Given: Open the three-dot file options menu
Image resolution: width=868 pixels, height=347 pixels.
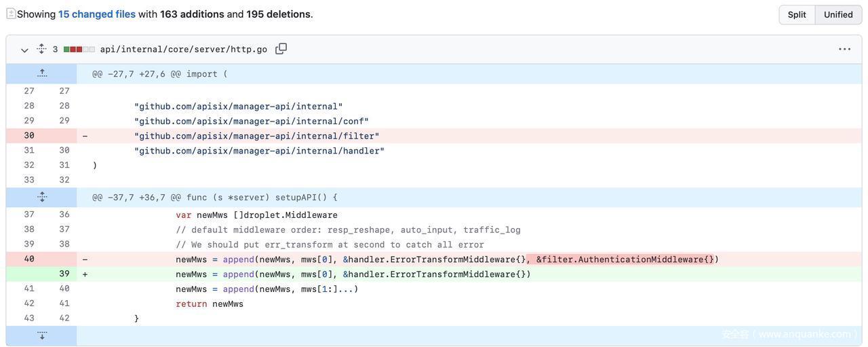Looking at the screenshot, I should click(844, 49).
